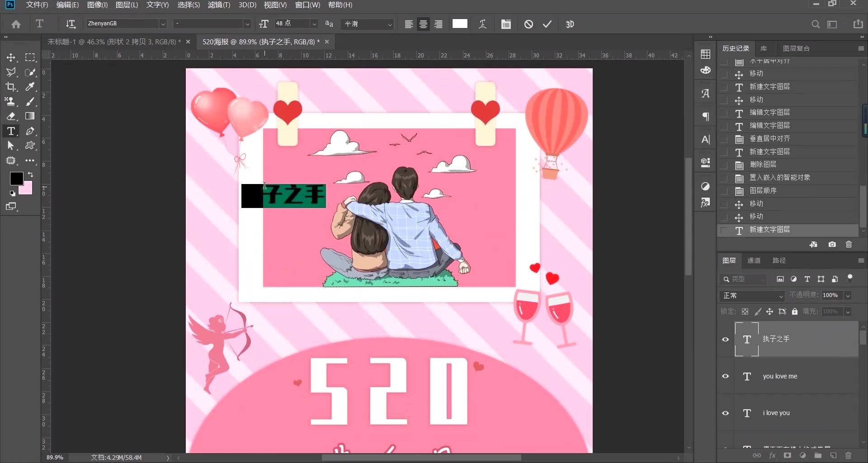Cancel current text edits with the cancel icon
Viewport: 868px width, 463px height.
pyautogui.click(x=528, y=24)
